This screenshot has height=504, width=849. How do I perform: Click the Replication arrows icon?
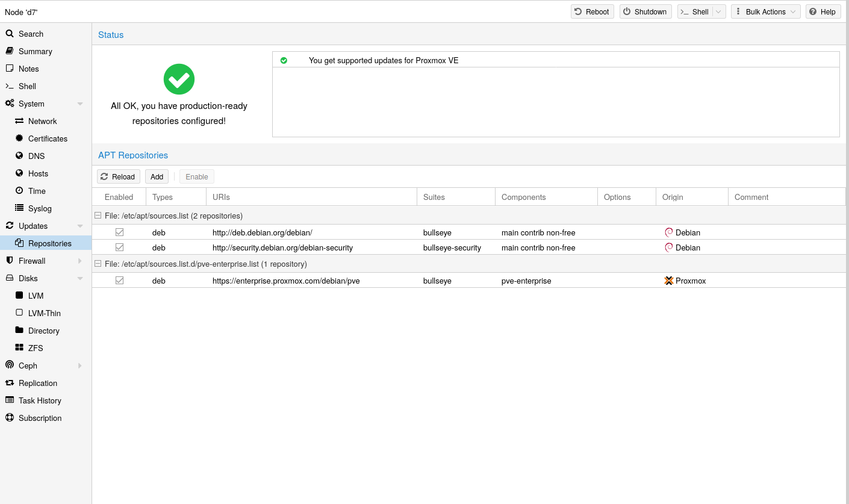[x=10, y=383]
